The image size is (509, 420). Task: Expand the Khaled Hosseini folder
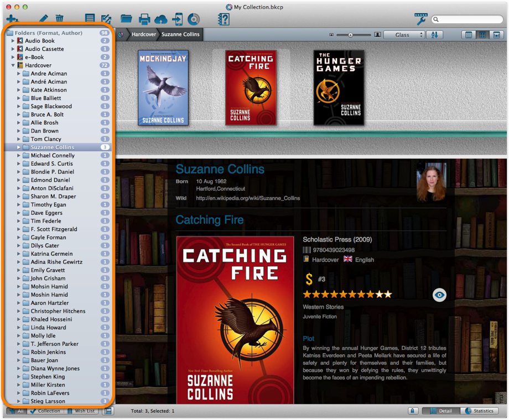point(18,319)
